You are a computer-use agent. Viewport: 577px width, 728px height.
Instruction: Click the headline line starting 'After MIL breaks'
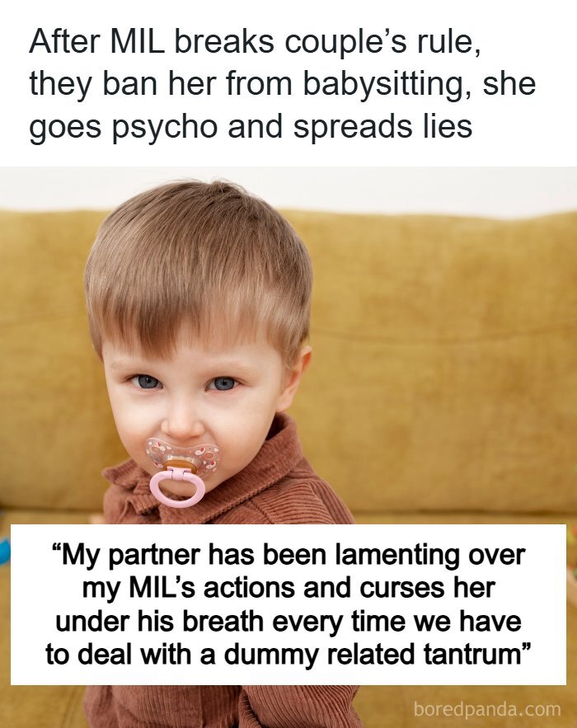[255, 42]
